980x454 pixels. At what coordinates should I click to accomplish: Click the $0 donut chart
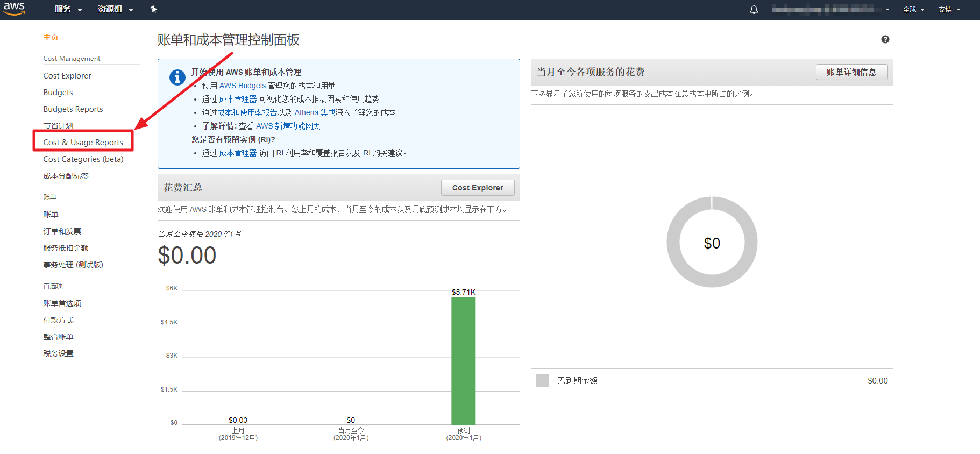coord(712,243)
